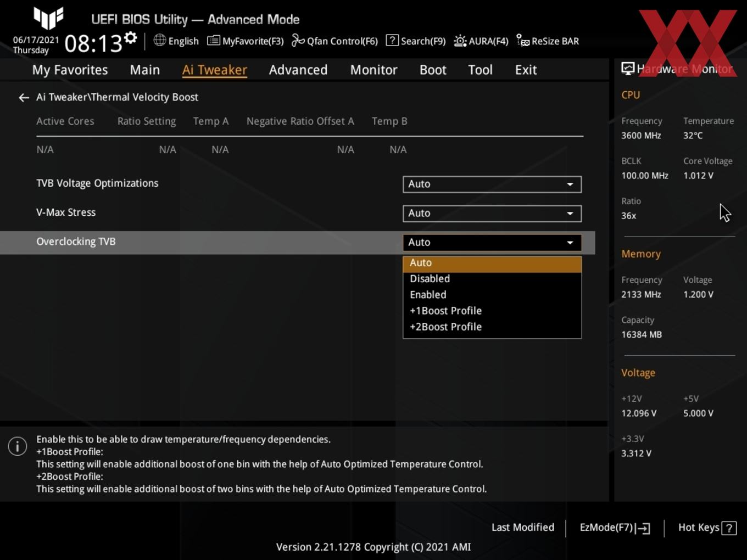Click the TUF logo at top left
The height and width of the screenshot is (560, 747).
(x=48, y=18)
